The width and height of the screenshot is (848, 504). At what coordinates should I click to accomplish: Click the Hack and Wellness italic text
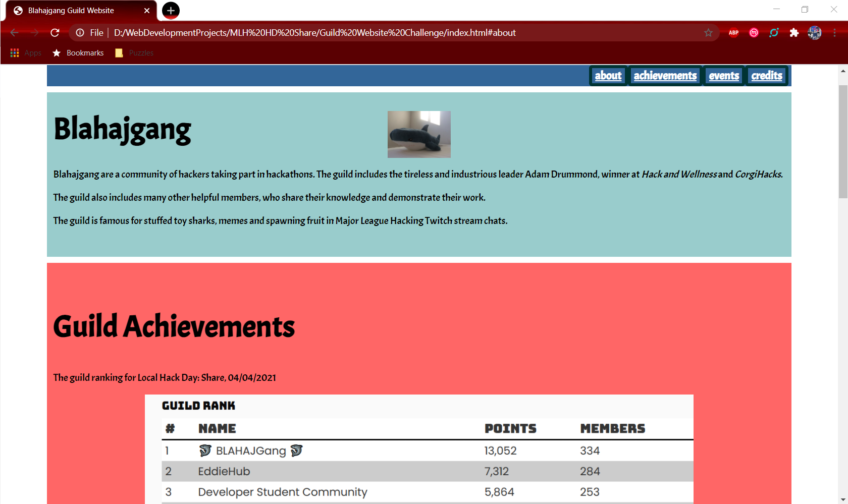[x=679, y=174]
